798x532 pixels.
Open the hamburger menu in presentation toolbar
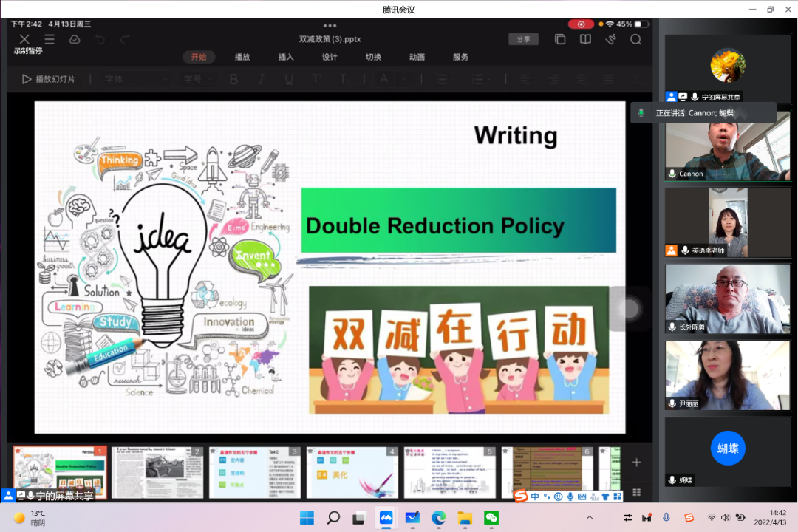coord(50,39)
